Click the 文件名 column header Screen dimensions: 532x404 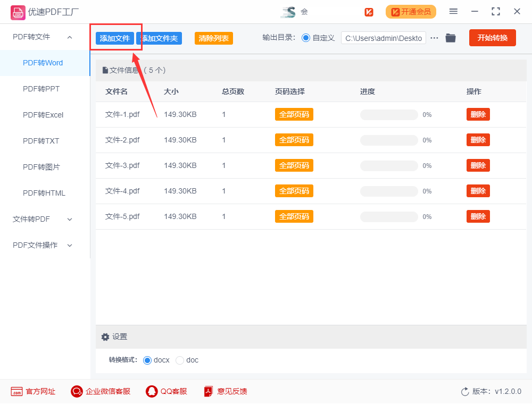(x=117, y=91)
